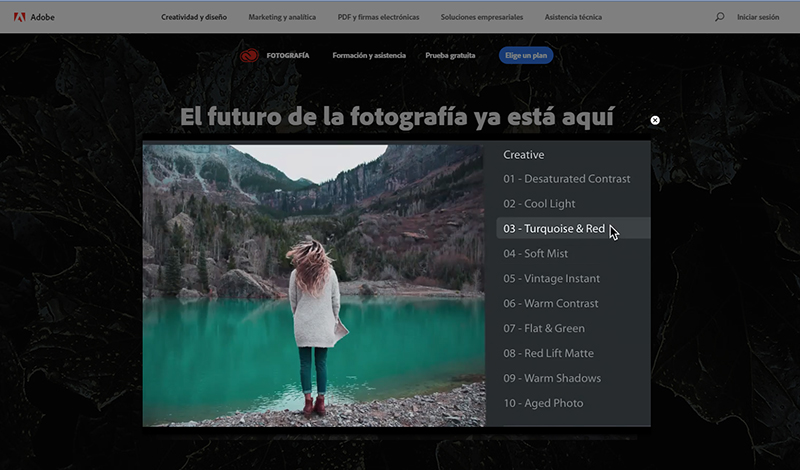Viewport: 800px width, 470px height.
Task: Click the Adobe logo icon
Action: (19, 17)
